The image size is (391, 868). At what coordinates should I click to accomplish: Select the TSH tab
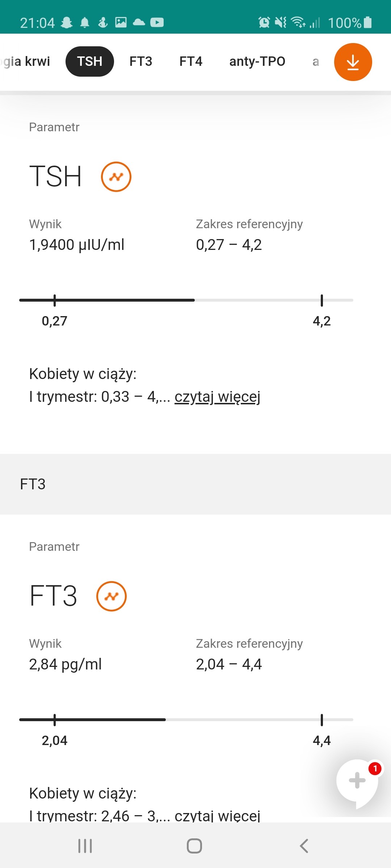tap(89, 61)
